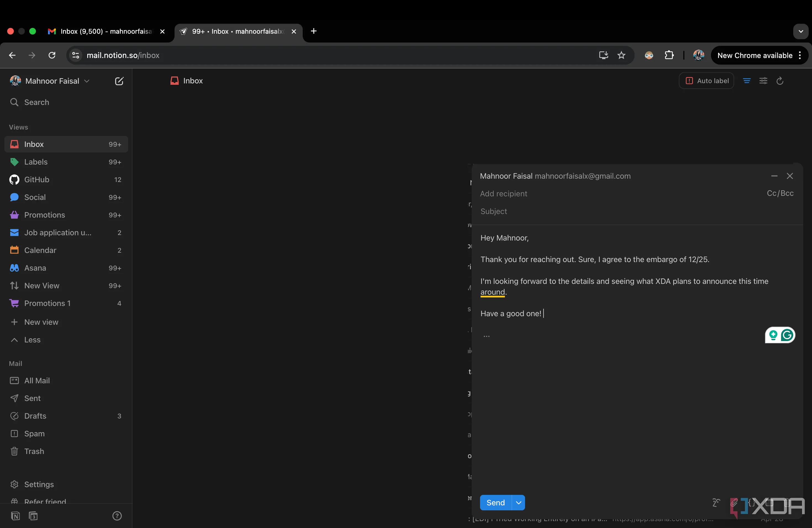Open the Sent folder
Screen dimensions: 812x528
(66, 398)
